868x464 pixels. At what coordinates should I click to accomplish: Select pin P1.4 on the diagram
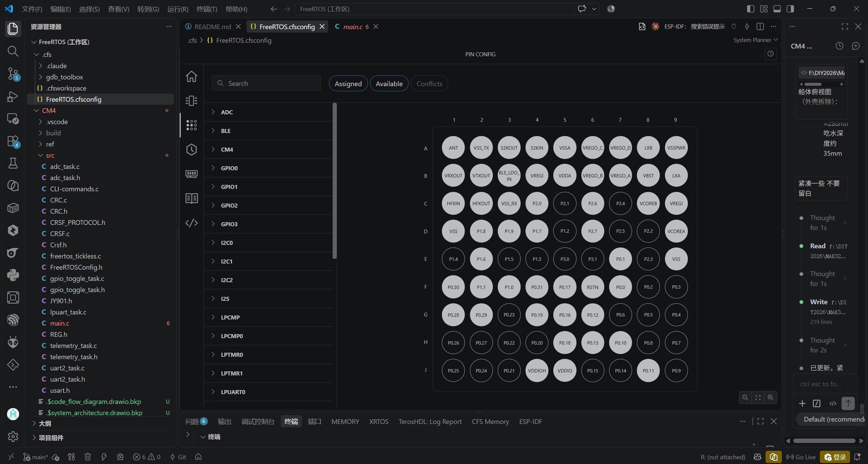tap(453, 259)
